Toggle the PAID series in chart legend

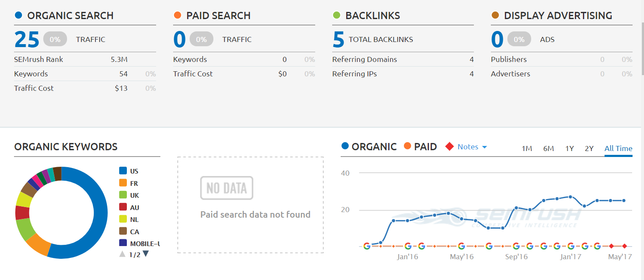pyautogui.click(x=420, y=147)
